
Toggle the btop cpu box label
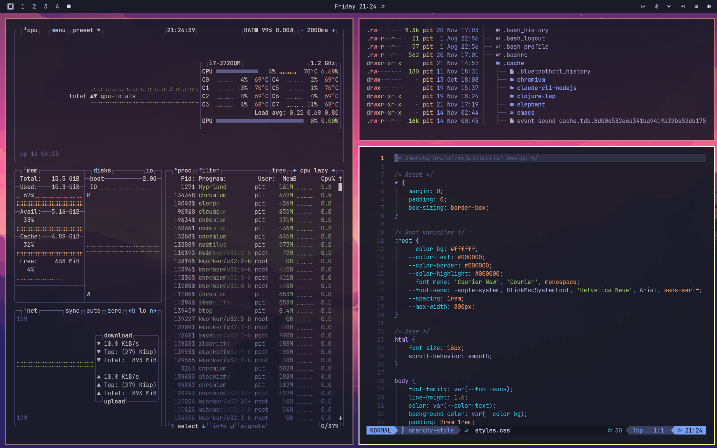[x=31, y=30]
